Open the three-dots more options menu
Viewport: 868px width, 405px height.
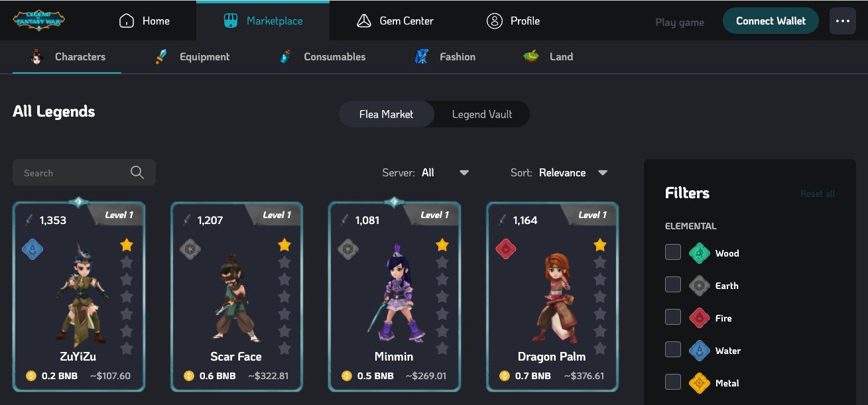tap(843, 21)
